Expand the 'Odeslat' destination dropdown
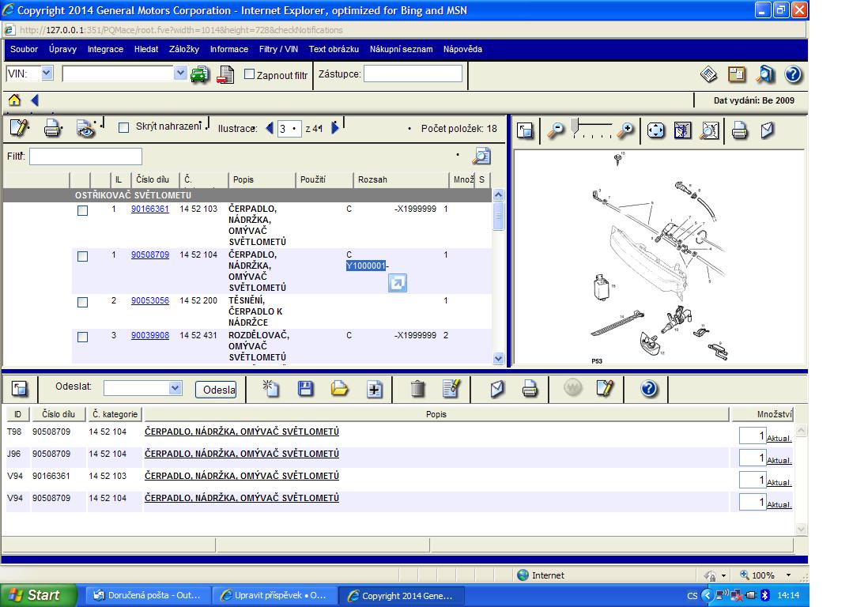Image resolution: width=868 pixels, height=607 pixels. pyautogui.click(x=175, y=388)
